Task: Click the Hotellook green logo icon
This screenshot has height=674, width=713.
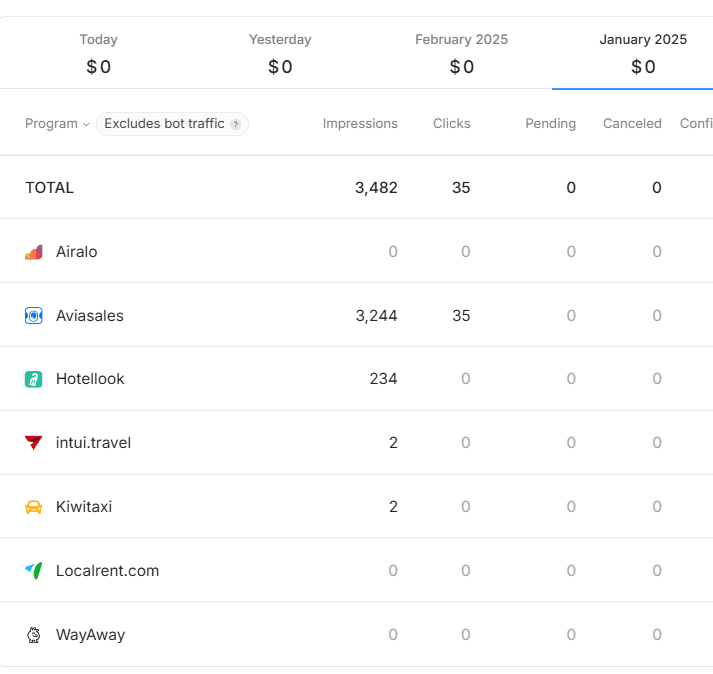Action: click(x=33, y=379)
